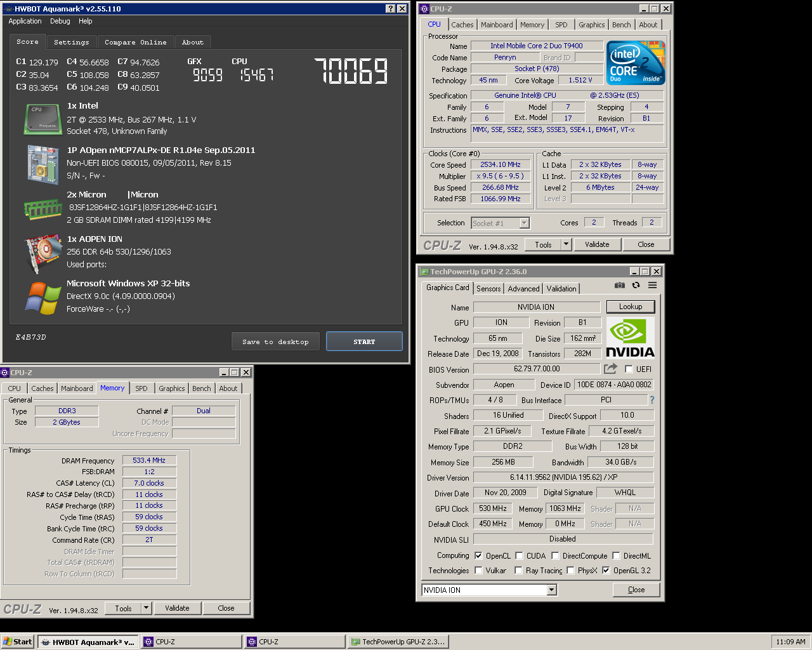812x650 pixels.
Task: Open the Validation tab in GPU-Z
Action: coord(561,288)
